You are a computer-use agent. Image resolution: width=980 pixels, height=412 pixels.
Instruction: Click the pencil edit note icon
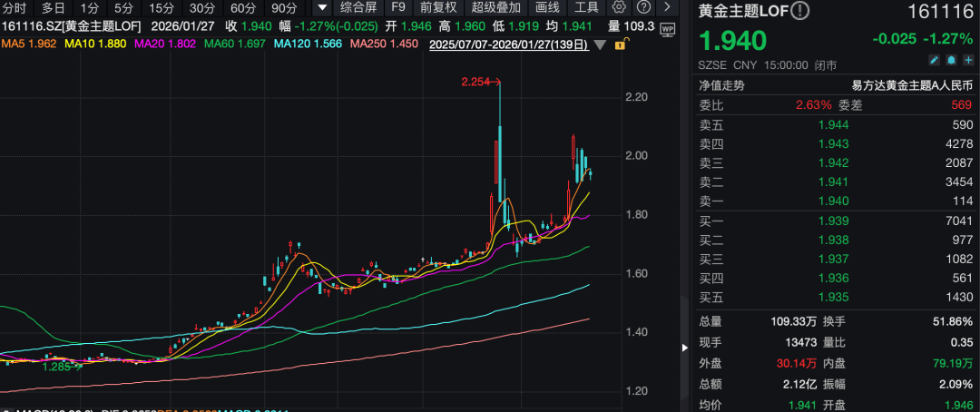click(934, 60)
